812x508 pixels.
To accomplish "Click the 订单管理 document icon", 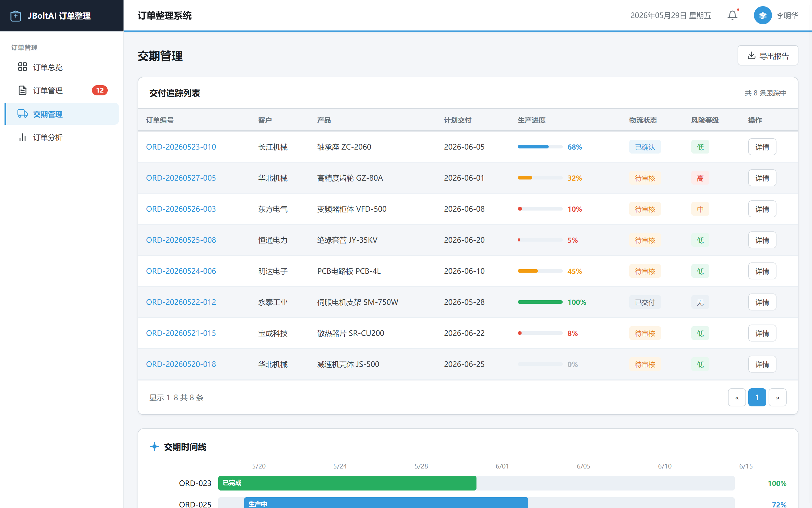I will 23,90.
